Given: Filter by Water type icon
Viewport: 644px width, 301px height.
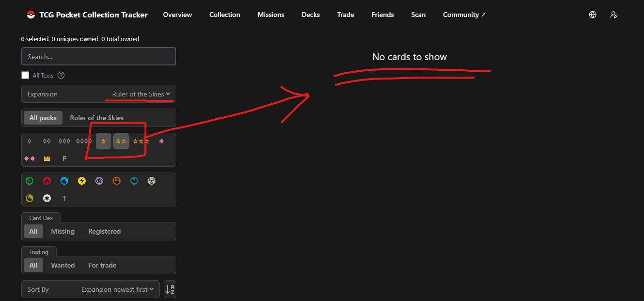Looking at the screenshot, I should [64, 181].
